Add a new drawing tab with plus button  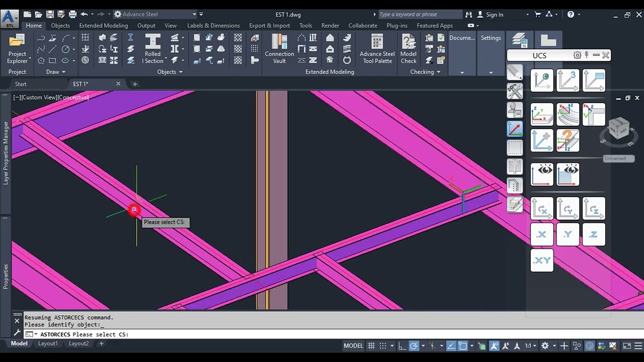135,84
